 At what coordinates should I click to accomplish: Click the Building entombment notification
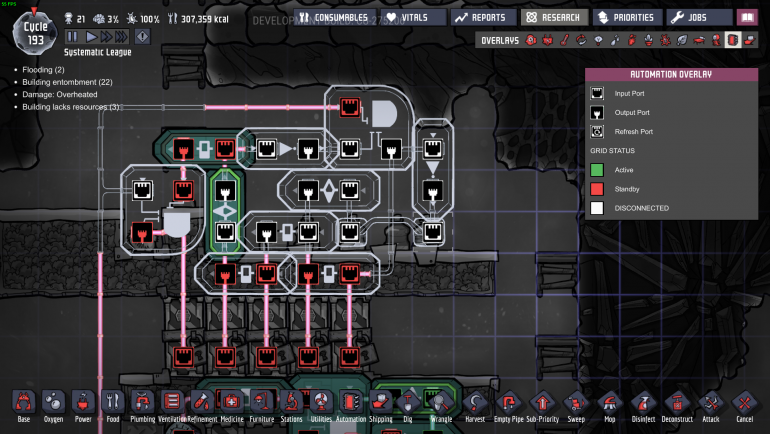coord(67,82)
